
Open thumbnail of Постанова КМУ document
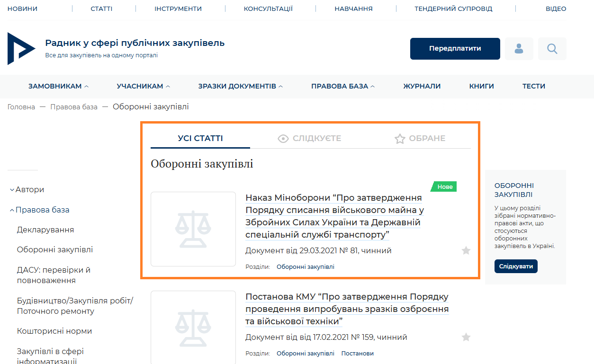[x=193, y=327]
